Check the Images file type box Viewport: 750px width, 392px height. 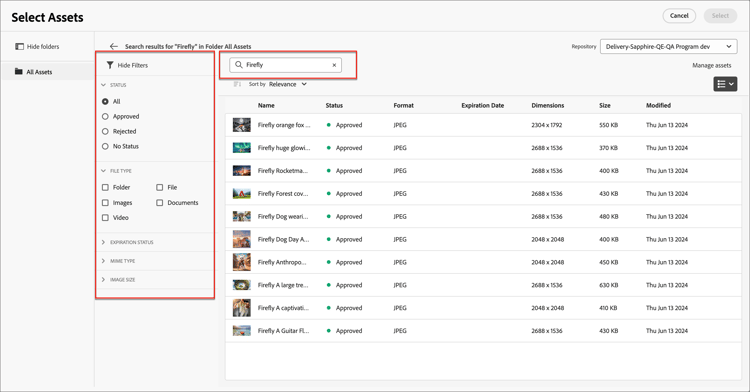(x=105, y=203)
